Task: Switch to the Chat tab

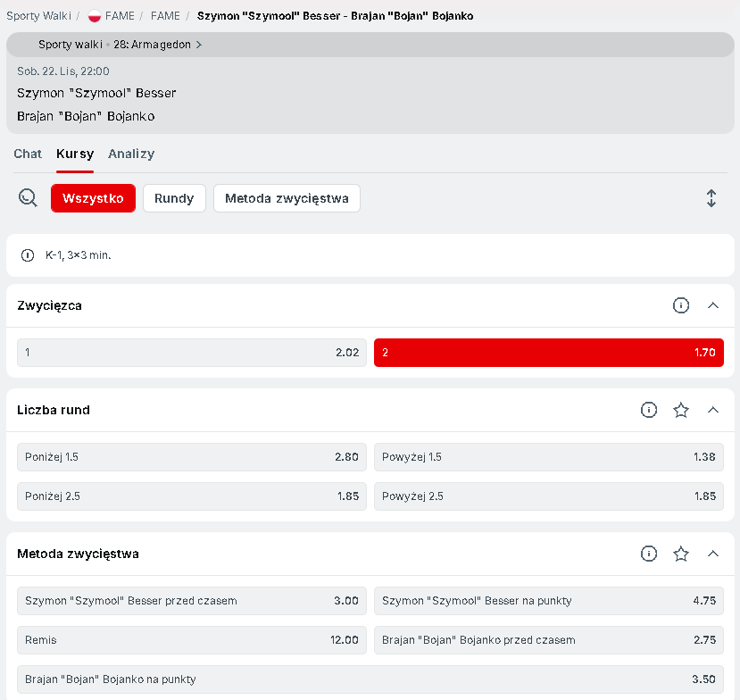Action: coord(28,154)
